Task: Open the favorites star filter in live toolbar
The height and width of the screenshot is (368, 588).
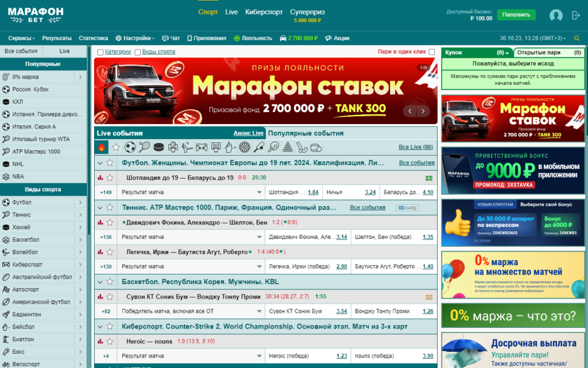Action: click(x=116, y=148)
